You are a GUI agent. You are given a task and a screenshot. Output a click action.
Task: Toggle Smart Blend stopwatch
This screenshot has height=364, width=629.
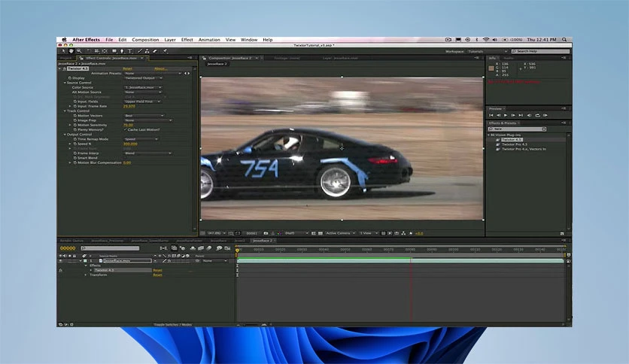(75, 158)
